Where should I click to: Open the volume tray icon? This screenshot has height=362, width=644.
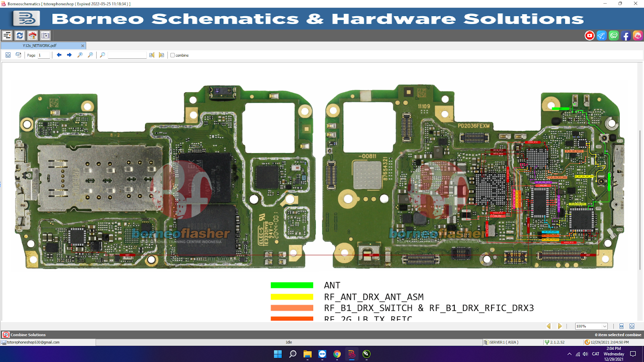pos(585,354)
